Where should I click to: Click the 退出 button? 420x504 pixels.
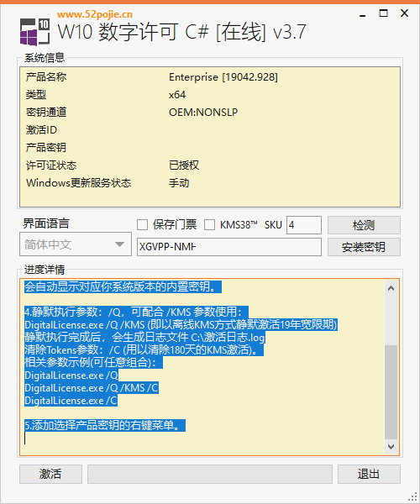click(369, 474)
